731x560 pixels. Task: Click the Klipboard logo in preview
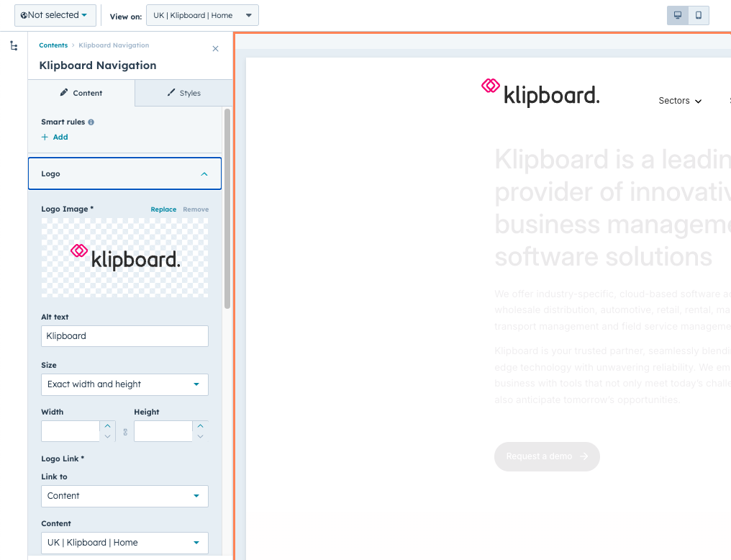540,92
